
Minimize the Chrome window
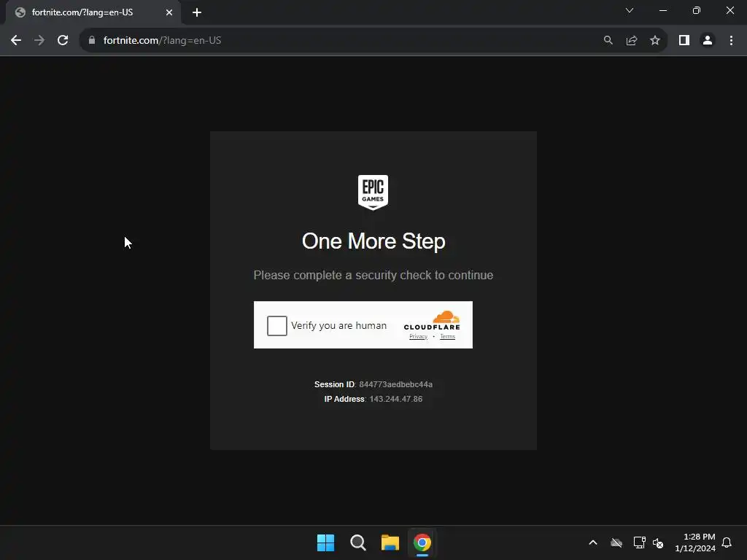(x=662, y=10)
